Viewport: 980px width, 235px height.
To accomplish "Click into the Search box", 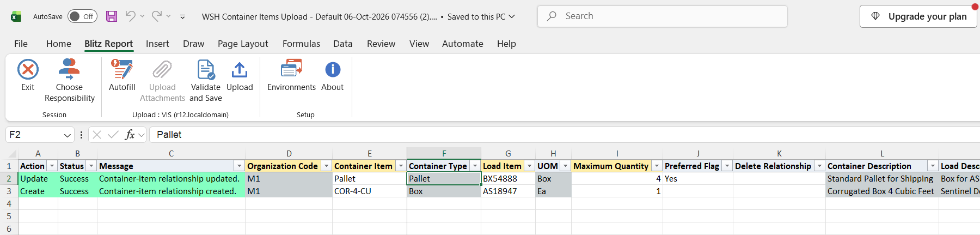I will [662, 16].
